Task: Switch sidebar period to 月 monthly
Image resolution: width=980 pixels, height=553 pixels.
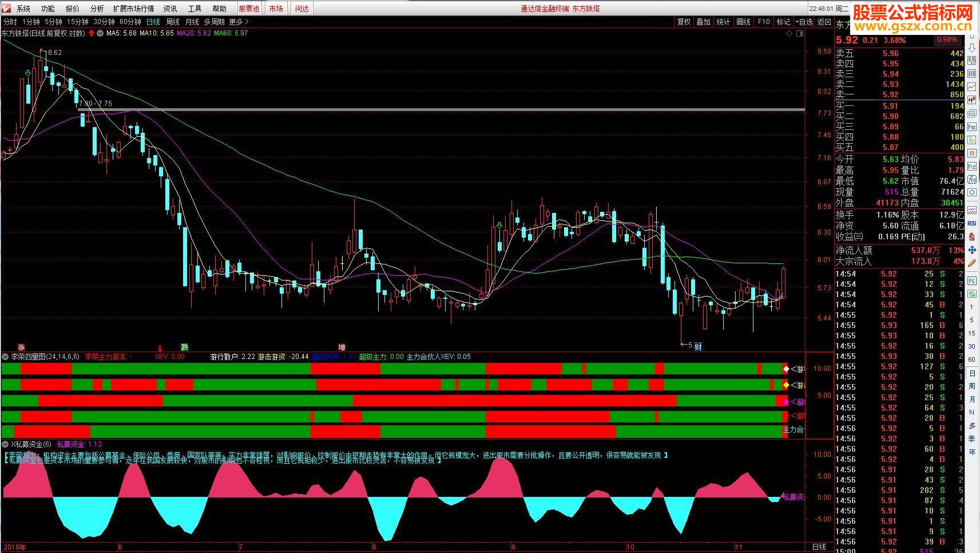Action: [x=972, y=399]
